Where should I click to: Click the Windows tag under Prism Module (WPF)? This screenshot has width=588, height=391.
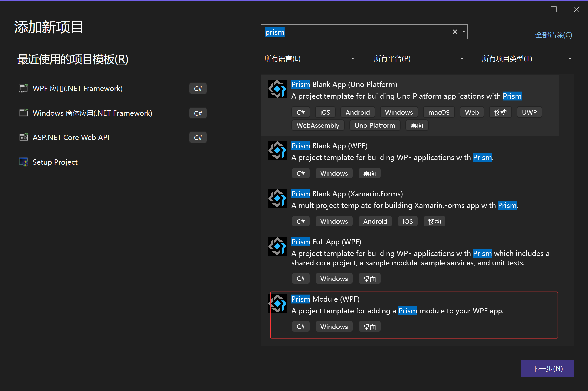click(x=334, y=327)
